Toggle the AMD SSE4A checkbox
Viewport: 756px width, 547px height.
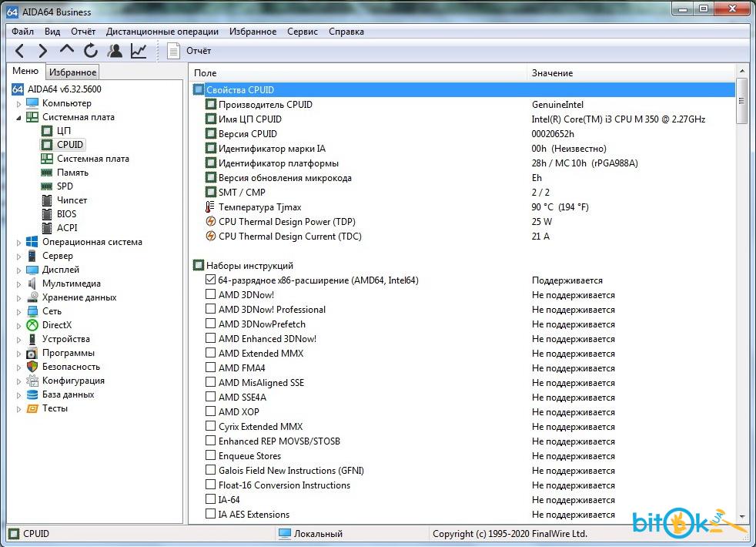(x=210, y=397)
